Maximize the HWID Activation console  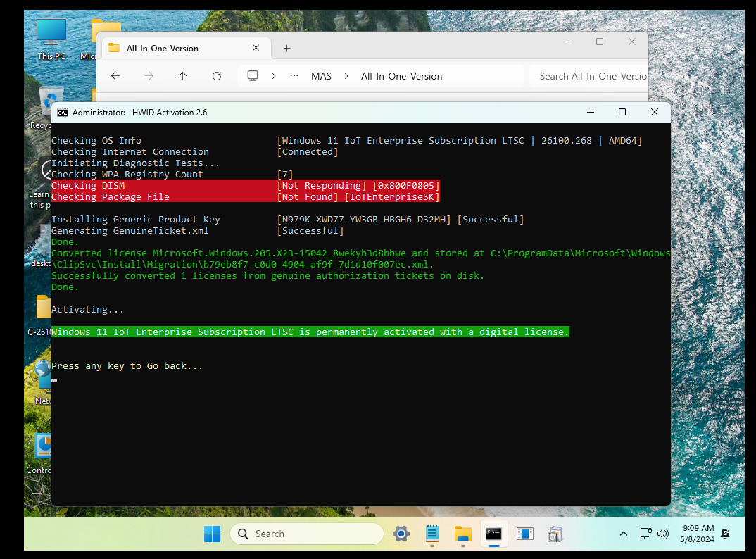coord(622,113)
